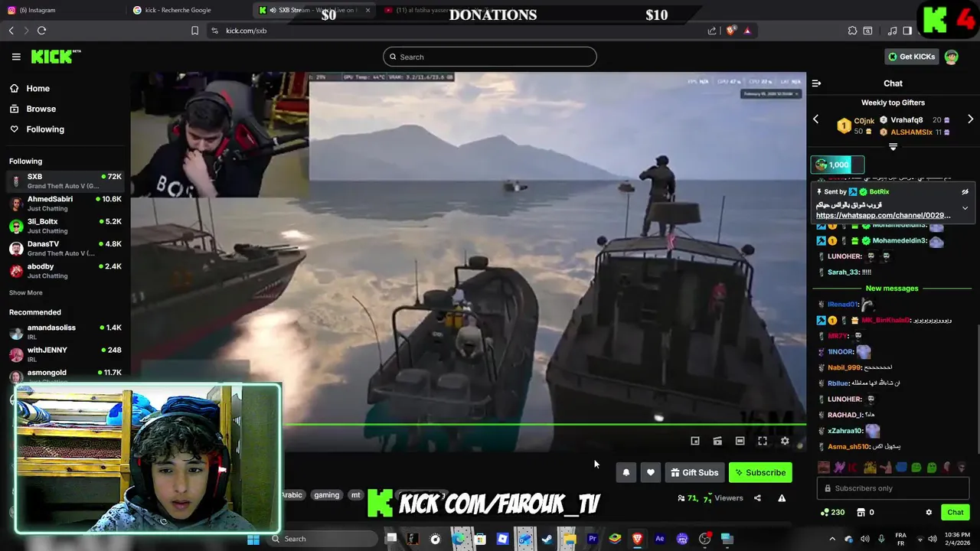Open browser extensions puzzle icon
The width and height of the screenshot is (980, 551).
coord(852,31)
